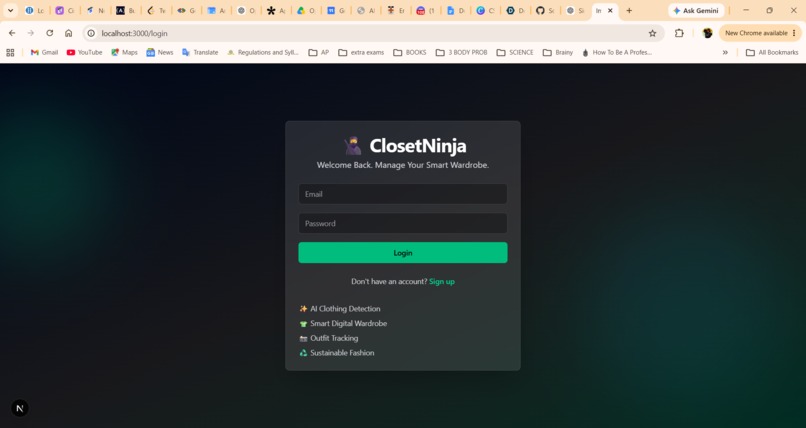Click the localhost:3000/login address bar
The height and width of the screenshot is (428, 806).
point(373,33)
